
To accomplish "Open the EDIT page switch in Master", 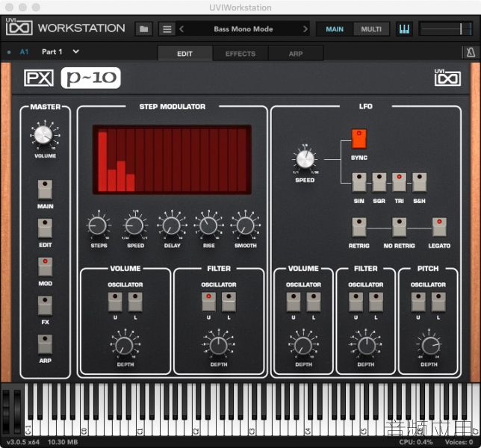I will [x=45, y=228].
